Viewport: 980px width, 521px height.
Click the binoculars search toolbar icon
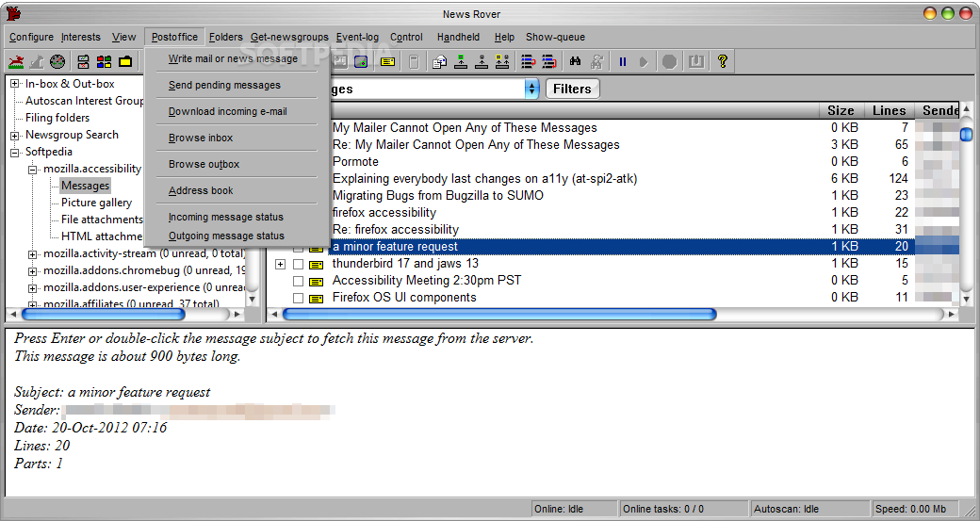[x=576, y=61]
